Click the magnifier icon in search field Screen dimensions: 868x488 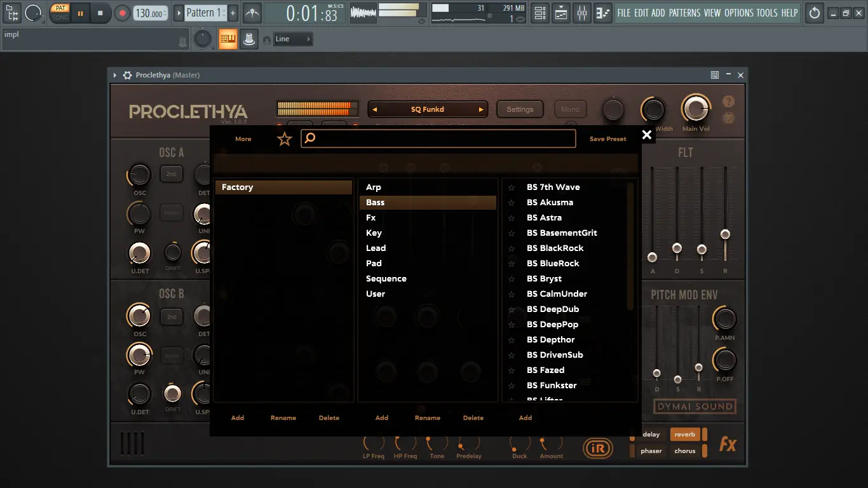click(x=310, y=138)
